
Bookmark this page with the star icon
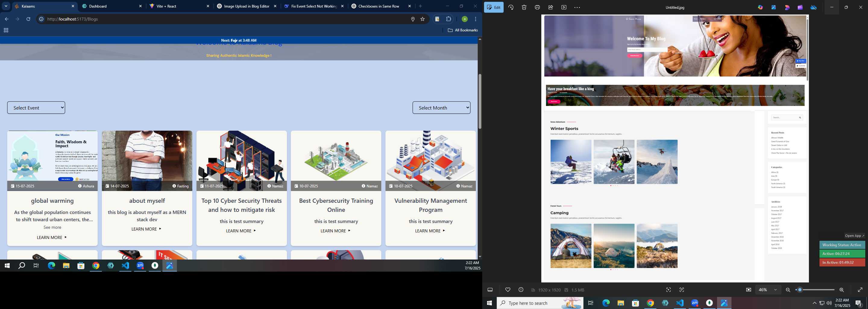423,19
